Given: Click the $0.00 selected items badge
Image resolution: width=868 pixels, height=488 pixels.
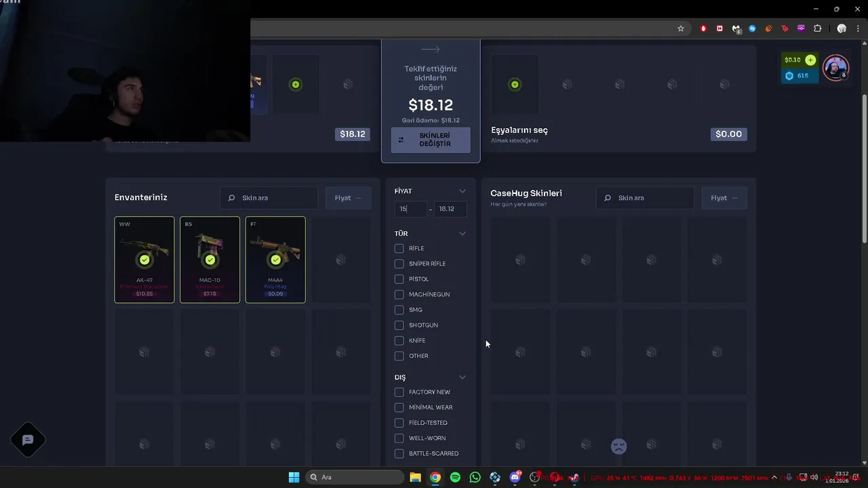Looking at the screenshot, I should tap(729, 134).
